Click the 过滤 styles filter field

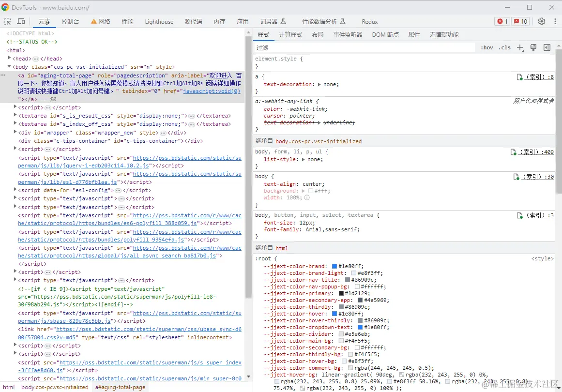364,47
